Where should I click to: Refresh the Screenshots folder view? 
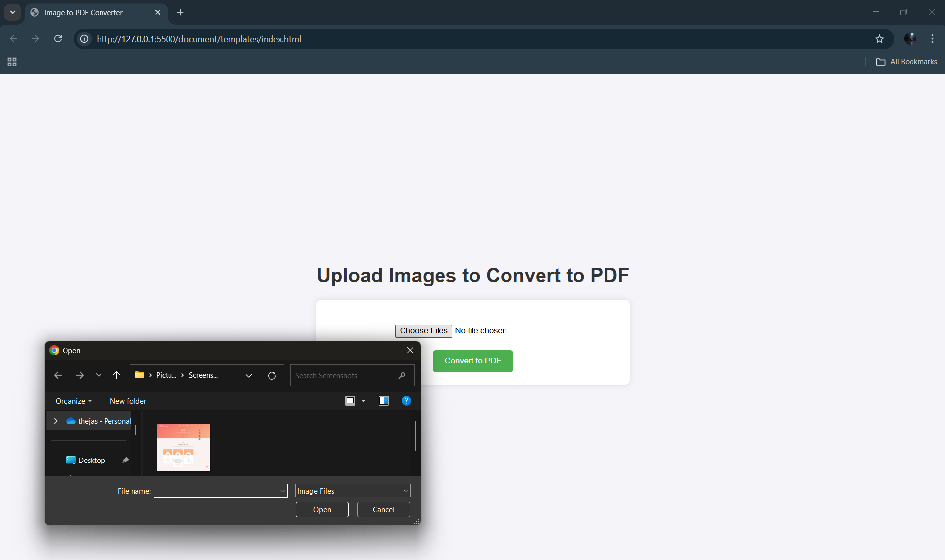point(272,375)
